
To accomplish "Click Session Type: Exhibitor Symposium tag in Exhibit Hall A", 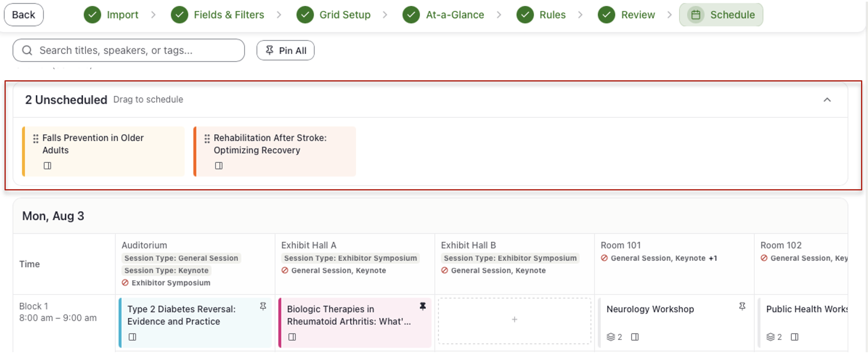I will click(350, 258).
